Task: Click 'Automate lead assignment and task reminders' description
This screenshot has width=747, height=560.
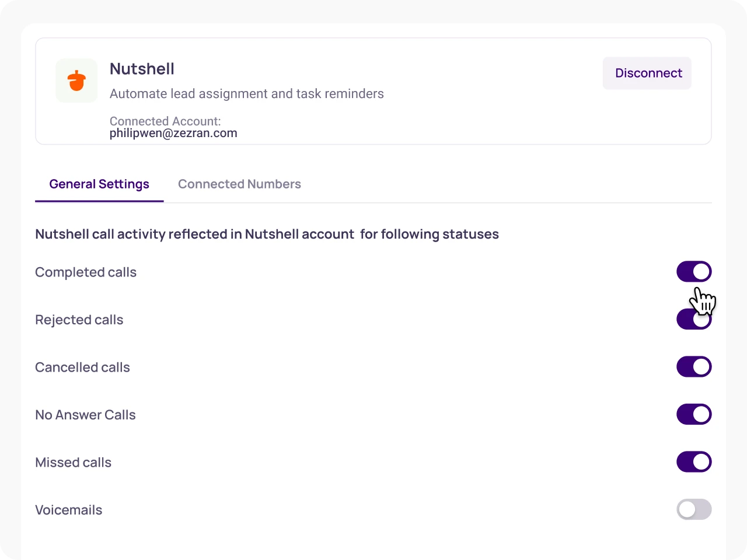Action: point(247,94)
